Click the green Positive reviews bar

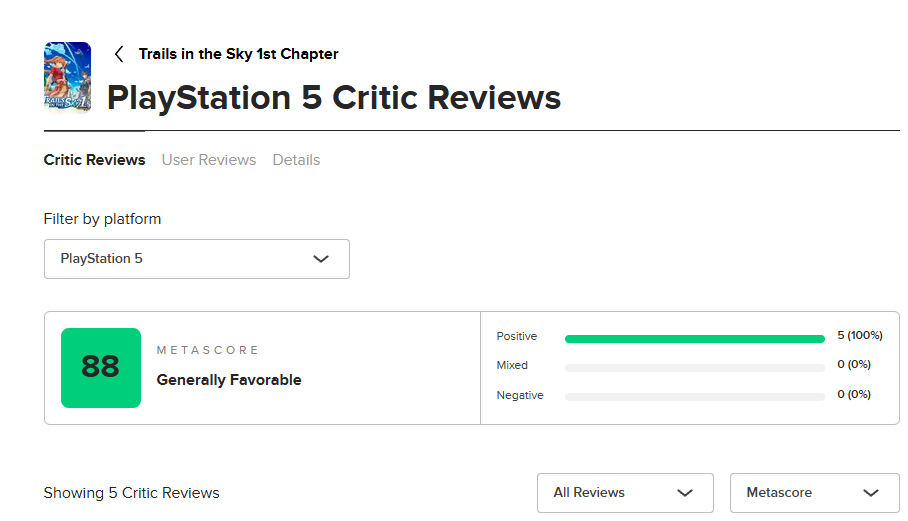click(x=694, y=339)
